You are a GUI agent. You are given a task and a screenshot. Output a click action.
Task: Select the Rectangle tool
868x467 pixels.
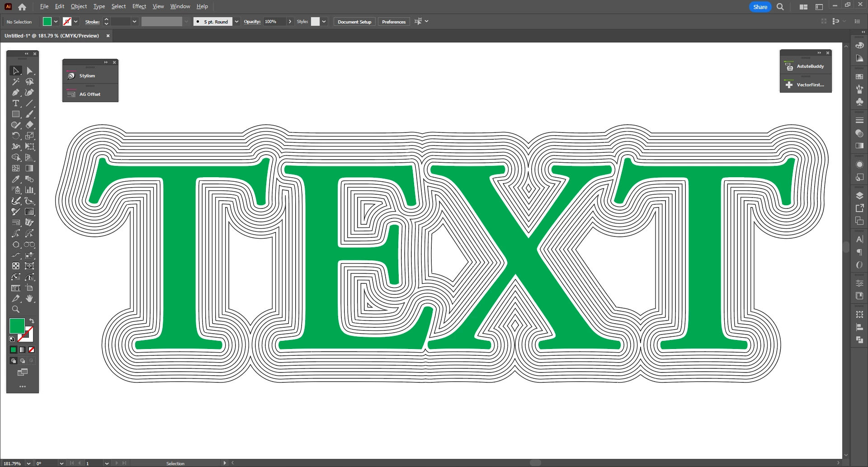point(16,114)
